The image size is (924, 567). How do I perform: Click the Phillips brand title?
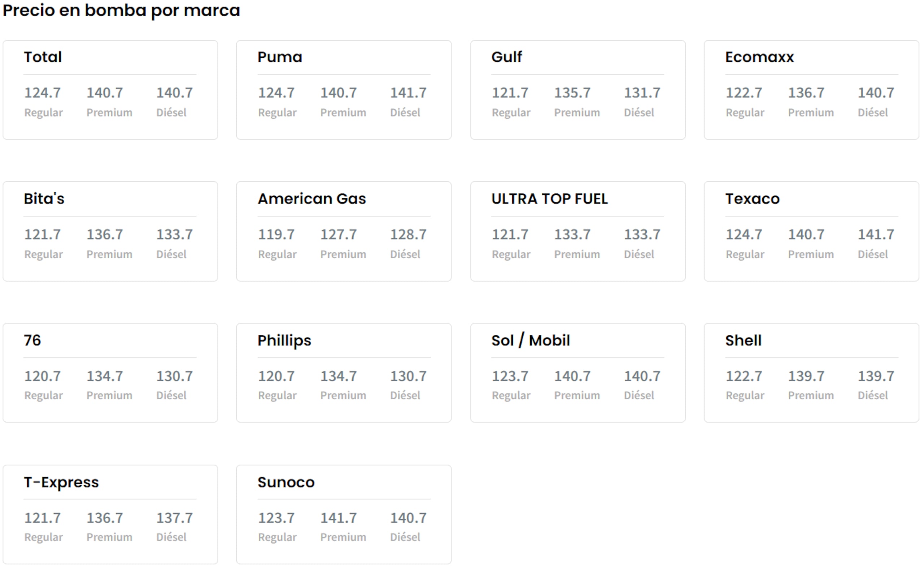point(284,341)
